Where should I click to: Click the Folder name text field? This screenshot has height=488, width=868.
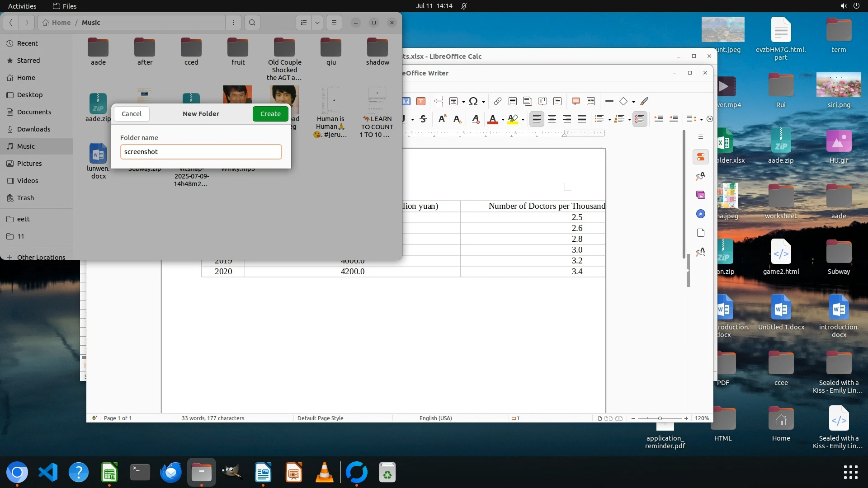tap(201, 152)
